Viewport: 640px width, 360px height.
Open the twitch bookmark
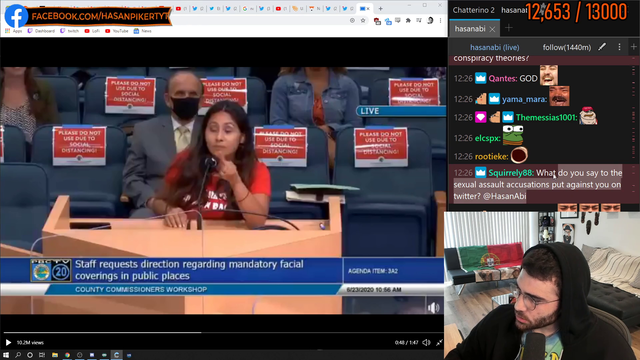click(x=69, y=31)
